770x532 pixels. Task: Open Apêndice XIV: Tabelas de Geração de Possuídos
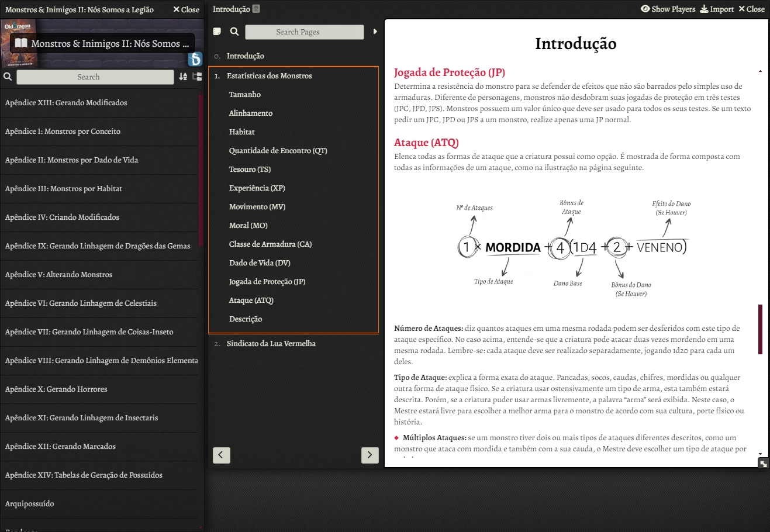tap(99, 475)
